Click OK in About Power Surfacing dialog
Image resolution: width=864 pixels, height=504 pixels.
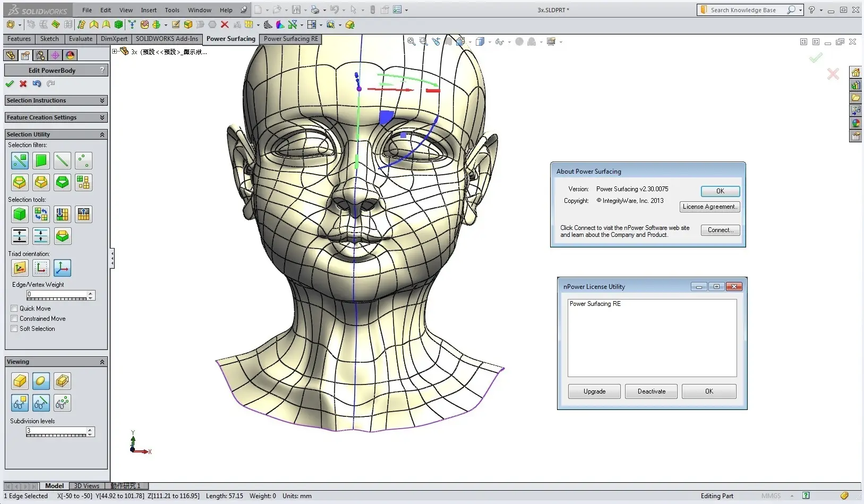tap(720, 191)
